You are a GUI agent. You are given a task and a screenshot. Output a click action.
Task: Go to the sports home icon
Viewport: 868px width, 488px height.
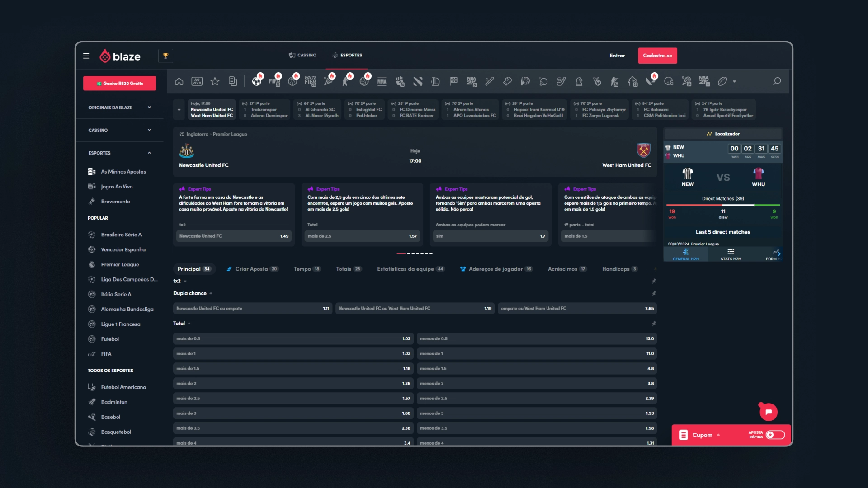179,81
